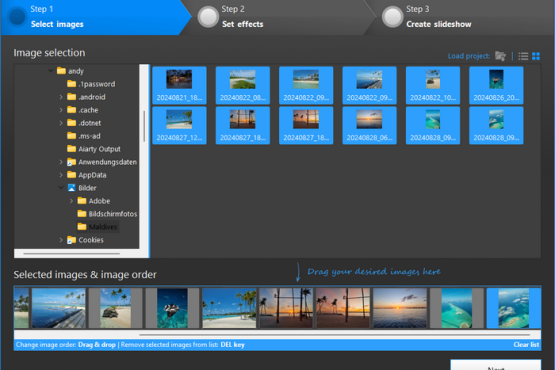Select image 20240828_06 thumbnail
Image resolution: width=555 pixels, height=370 pixels.
tap(370, 125)
